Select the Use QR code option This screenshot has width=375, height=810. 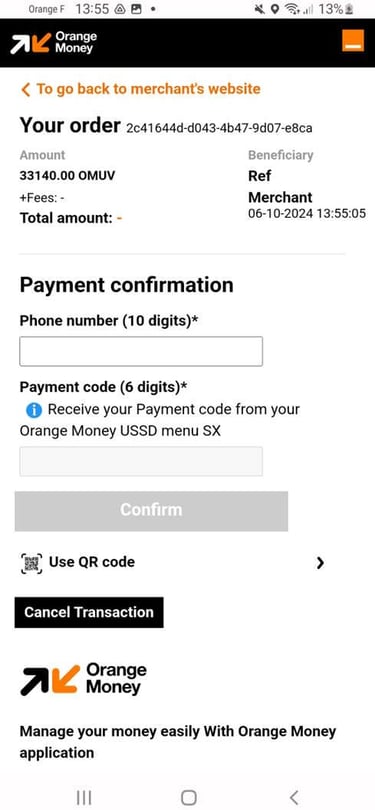(173, 563)
